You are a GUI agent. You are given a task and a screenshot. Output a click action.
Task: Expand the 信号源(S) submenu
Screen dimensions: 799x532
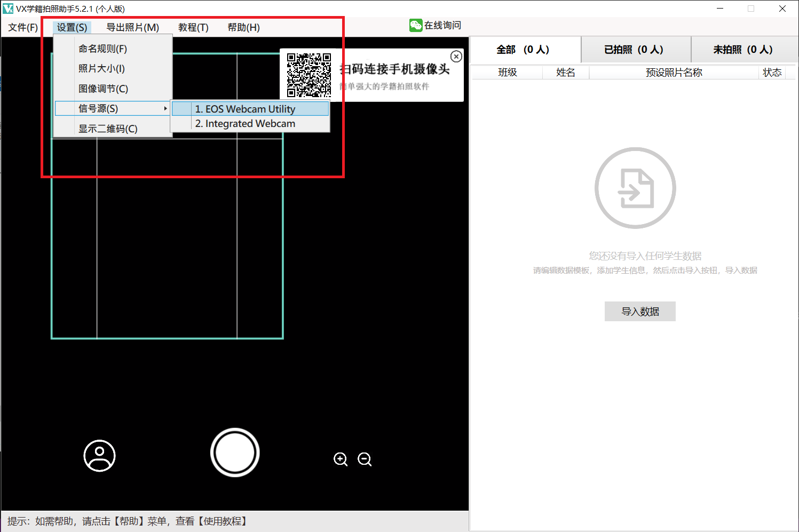coord(113,108)
